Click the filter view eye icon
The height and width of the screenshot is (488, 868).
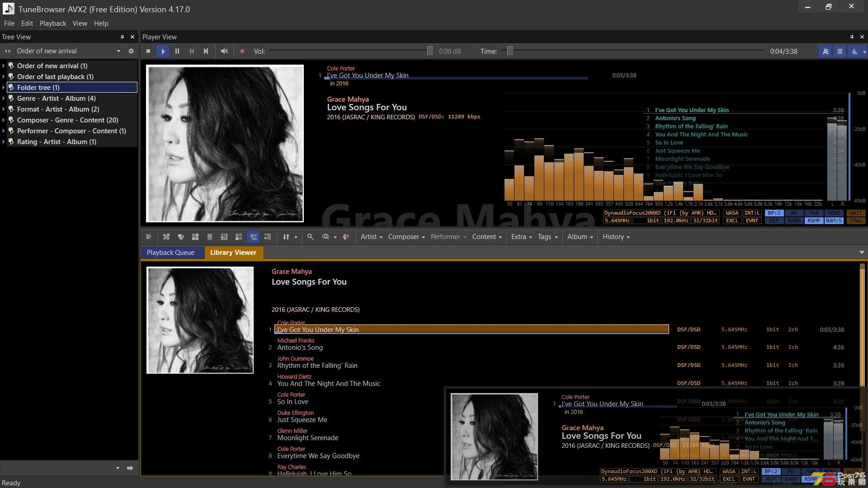[325, 237]
